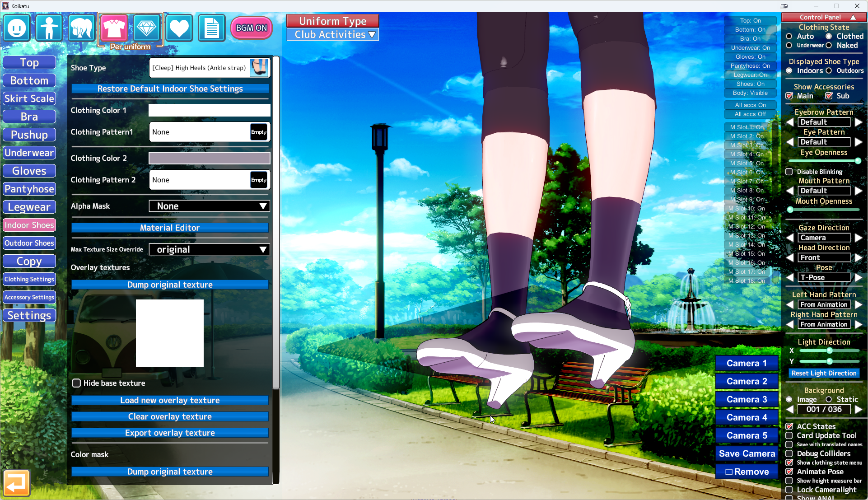The width and height of the screenshot is (868, 500).
Task: Open the Material Editor
Action: coord(170,228)
